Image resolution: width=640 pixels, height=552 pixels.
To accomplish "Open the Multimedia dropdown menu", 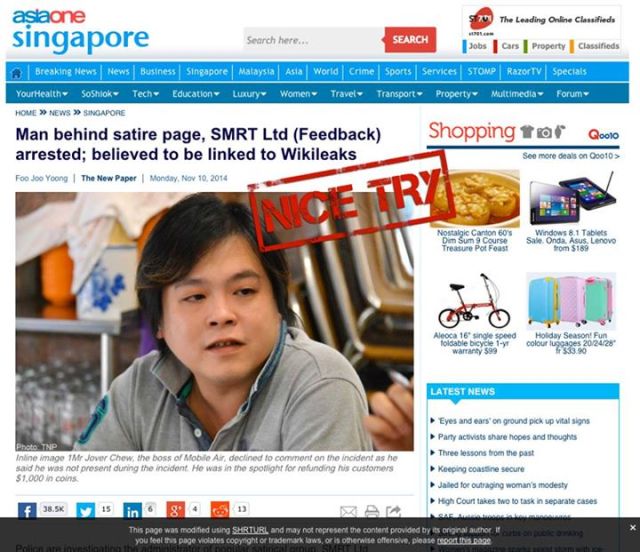I will (517, 94).
